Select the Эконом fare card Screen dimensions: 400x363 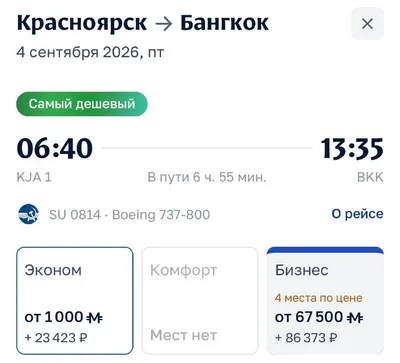point(75,301)
